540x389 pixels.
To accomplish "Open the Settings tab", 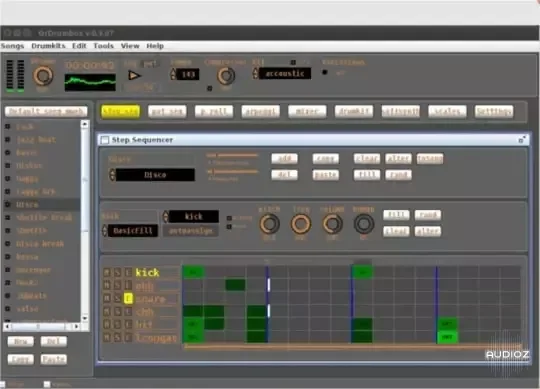I will coord(494,112).
